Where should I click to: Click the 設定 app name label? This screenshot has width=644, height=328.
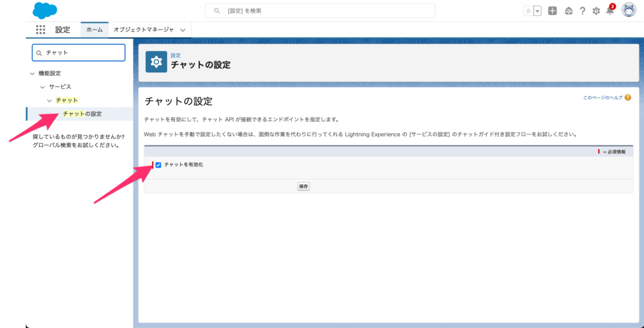[63, 30]
